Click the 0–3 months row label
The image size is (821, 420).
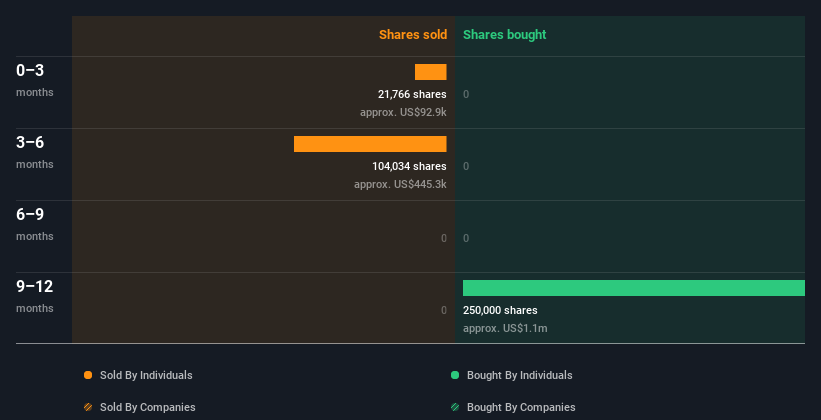coord(35,80)
